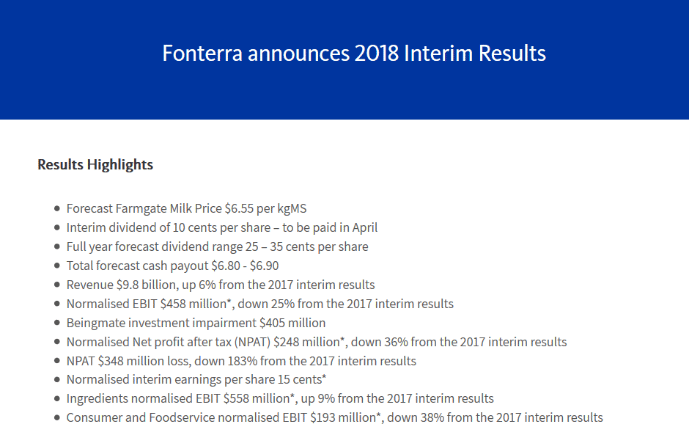Click the bullet beside Forecast Farmgate Milk Price

pos(56,210)
